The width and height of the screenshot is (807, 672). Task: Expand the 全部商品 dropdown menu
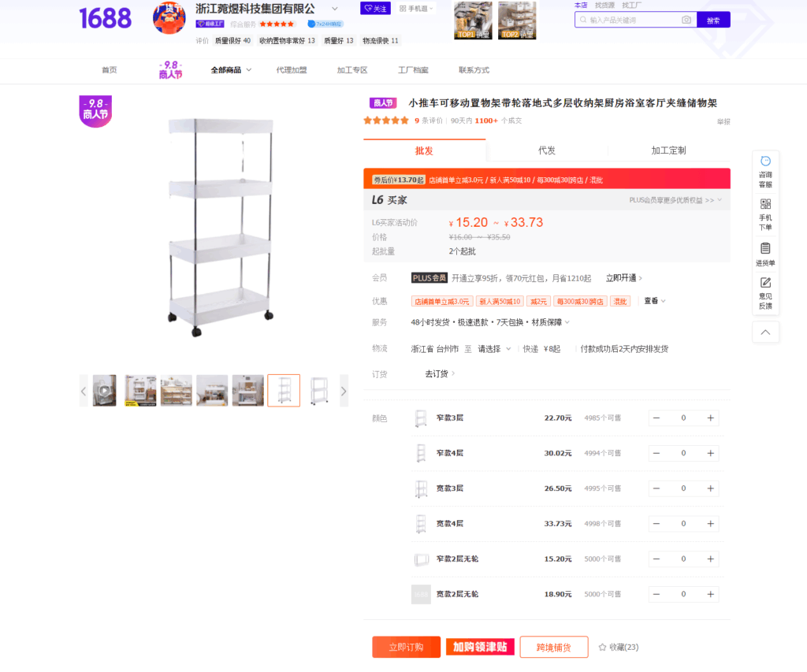[231, 70]
